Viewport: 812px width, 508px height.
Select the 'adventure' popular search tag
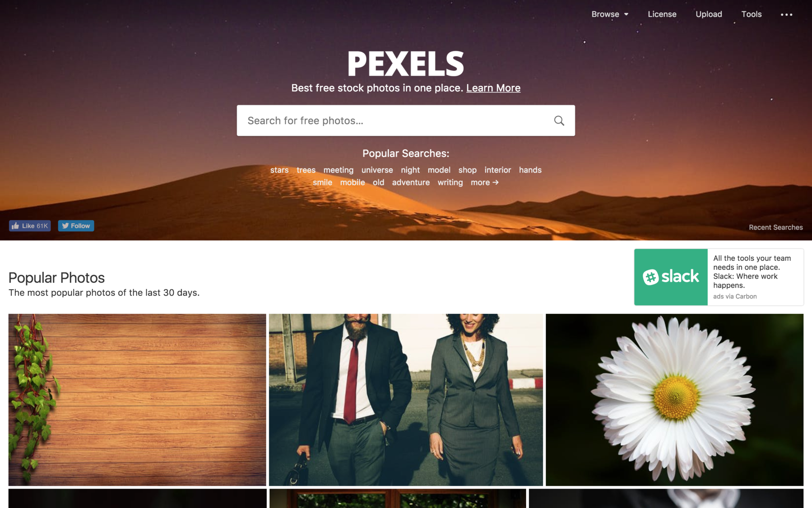(411, 183)
